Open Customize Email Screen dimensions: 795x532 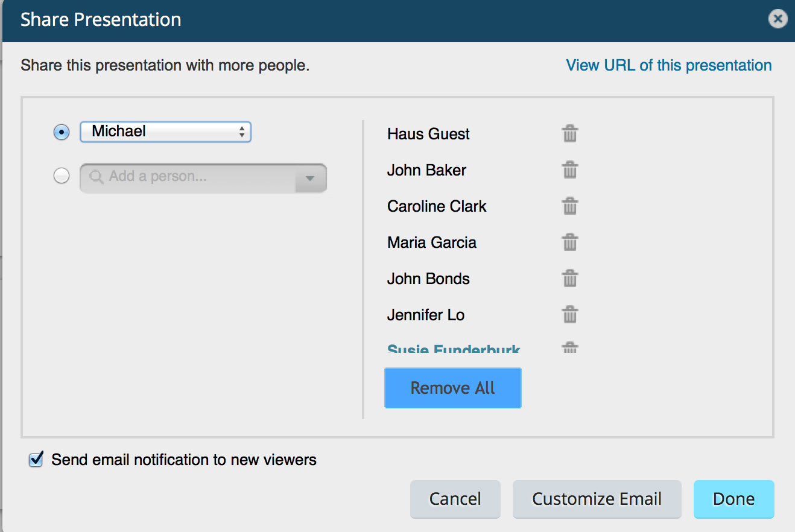click(x=597, y=499)
